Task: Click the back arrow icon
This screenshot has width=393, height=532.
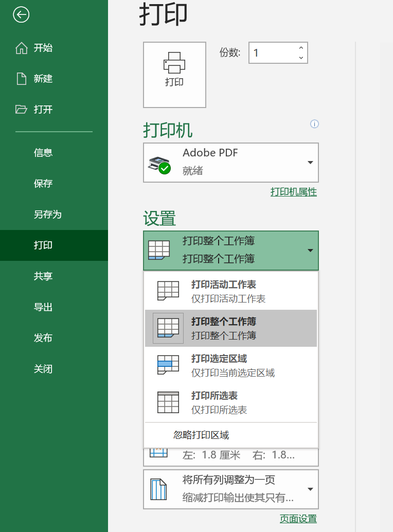Action: point(21,14)
